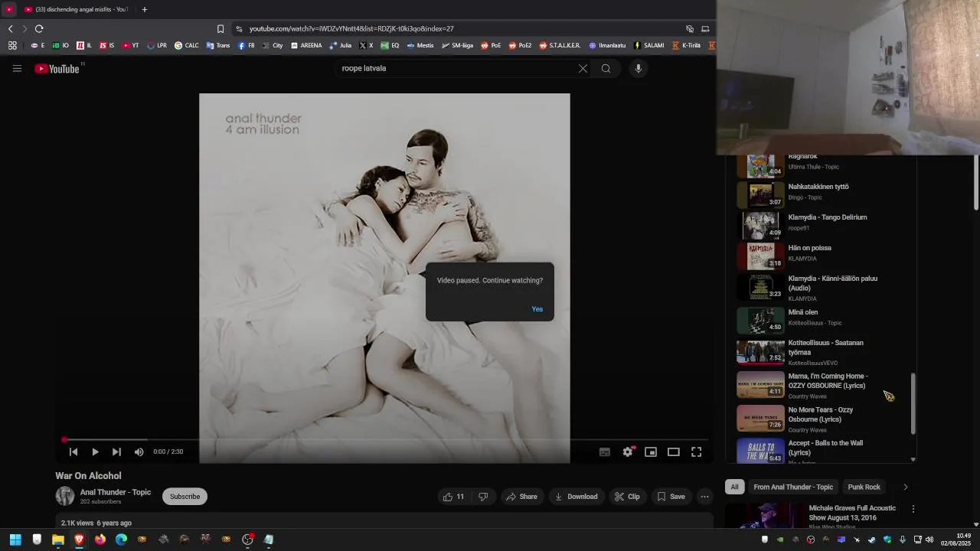Open the CALC bookmark

(186, 45)
